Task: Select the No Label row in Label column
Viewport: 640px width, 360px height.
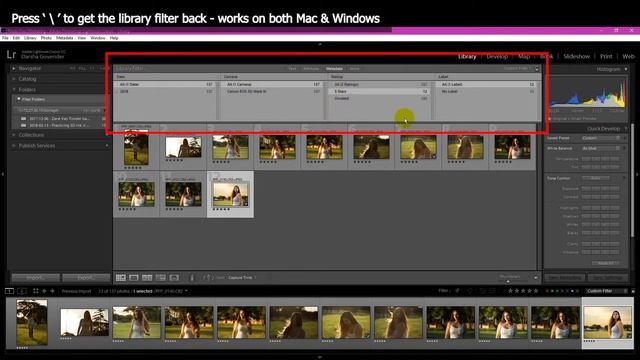Action: pos(487,91)
